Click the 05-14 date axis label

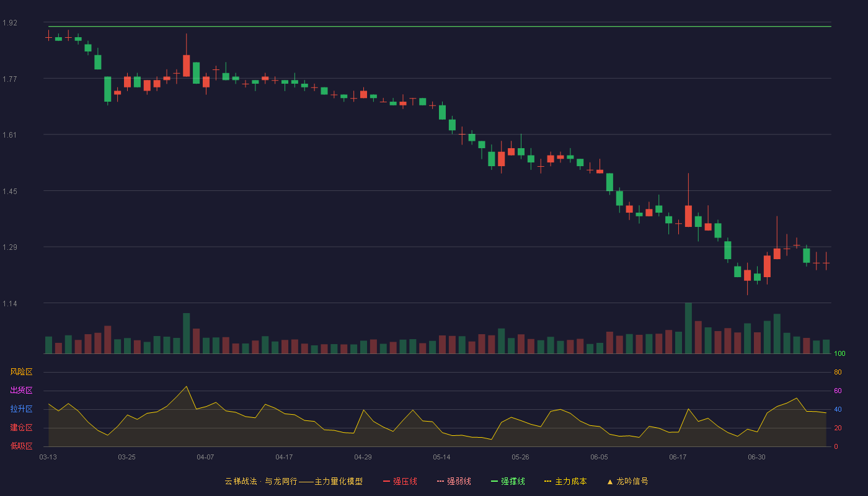coord(441,457)
